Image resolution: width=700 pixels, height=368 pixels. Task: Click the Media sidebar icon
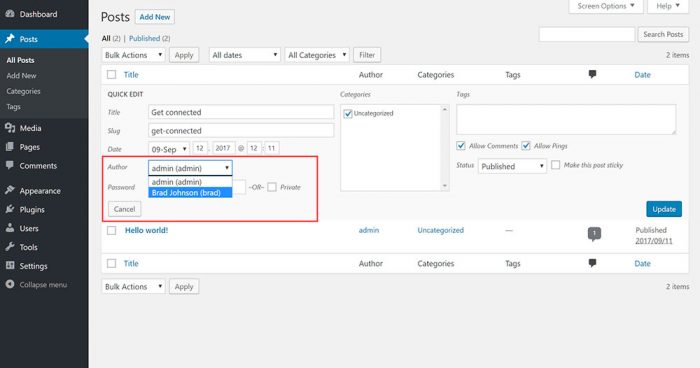10,128
